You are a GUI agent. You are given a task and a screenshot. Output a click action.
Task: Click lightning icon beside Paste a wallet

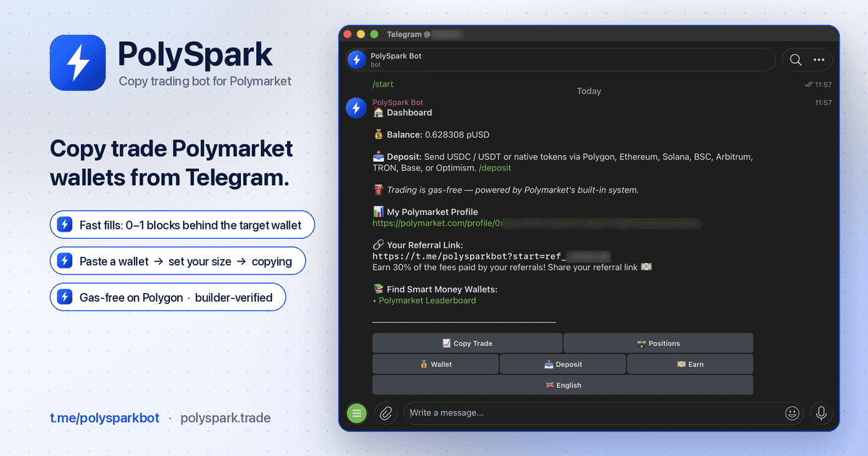[65, 261]
